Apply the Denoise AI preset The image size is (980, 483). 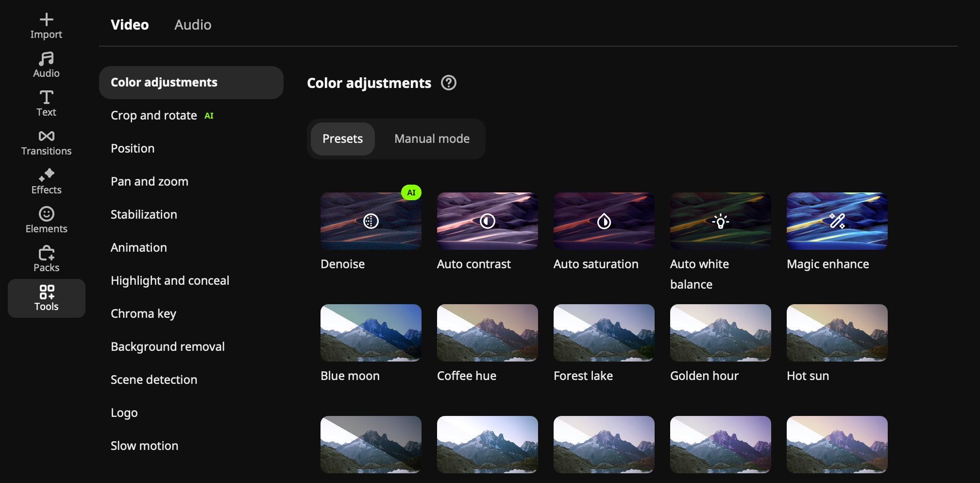coord(371,221)
